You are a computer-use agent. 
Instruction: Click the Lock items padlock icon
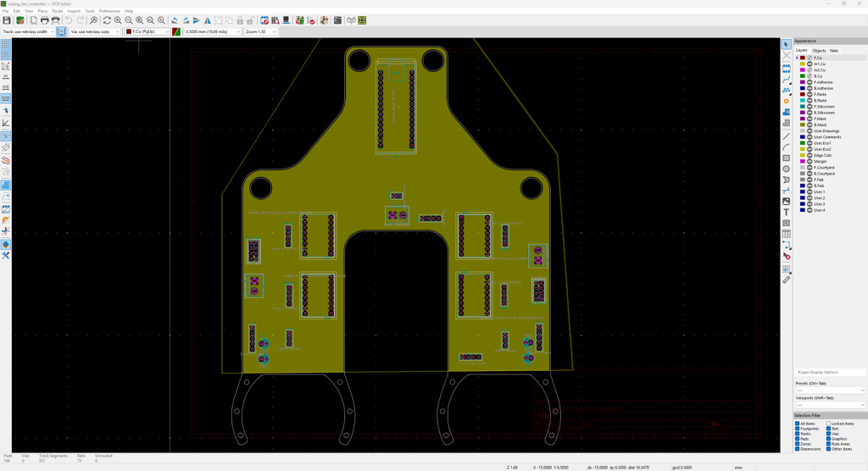(x=240, y=20)
